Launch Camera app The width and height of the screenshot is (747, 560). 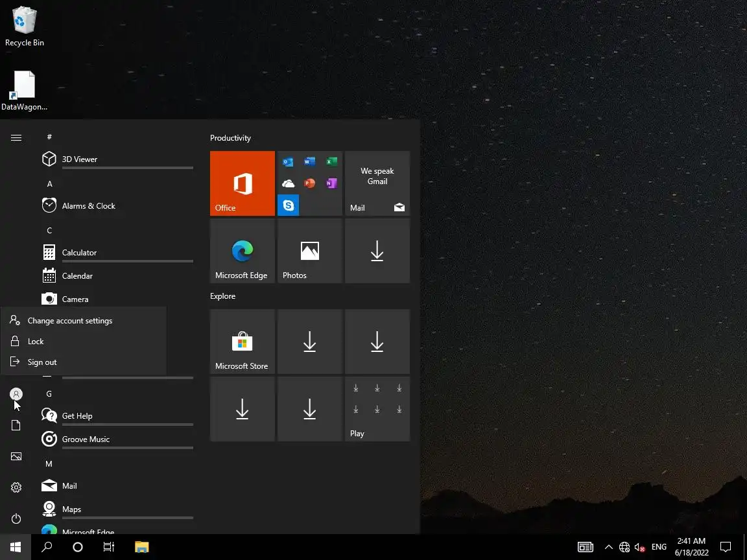pos(117,299)
